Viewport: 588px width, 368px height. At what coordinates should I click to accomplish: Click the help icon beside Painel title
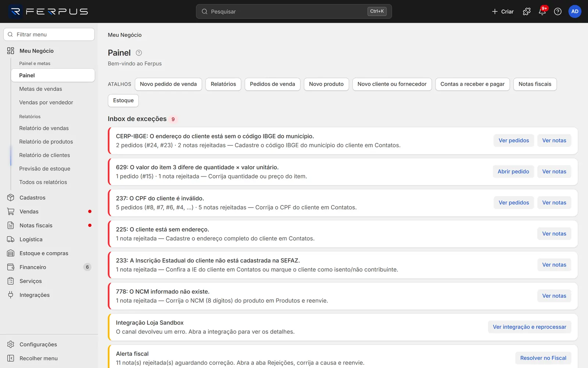click(x=139, y=53)
